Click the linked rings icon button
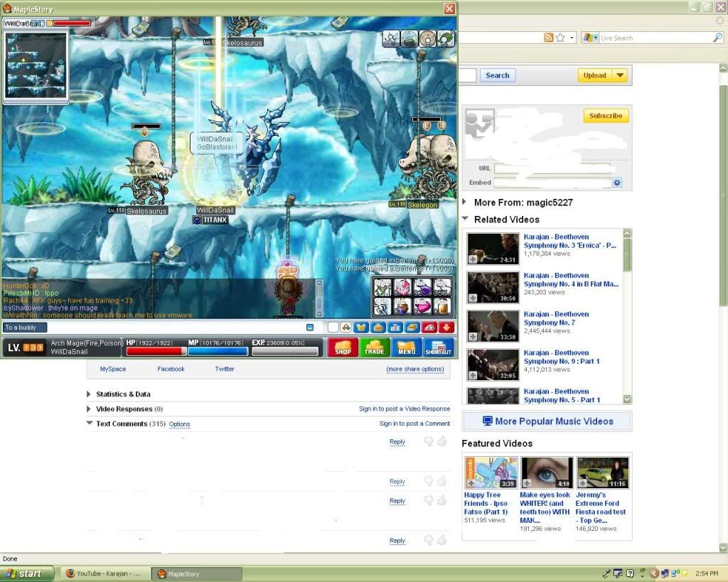Image resolution: width=728 pixels, height=582 pixels. pos(346,327)
